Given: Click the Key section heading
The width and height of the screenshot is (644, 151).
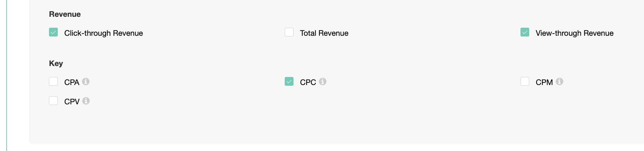Looking at the screenshot, I should (56, 63).
